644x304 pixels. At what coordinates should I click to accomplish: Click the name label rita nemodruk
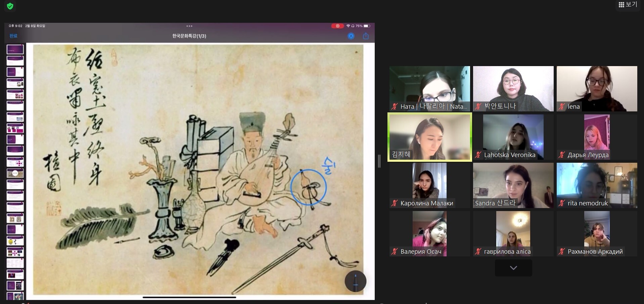point(588,203)
